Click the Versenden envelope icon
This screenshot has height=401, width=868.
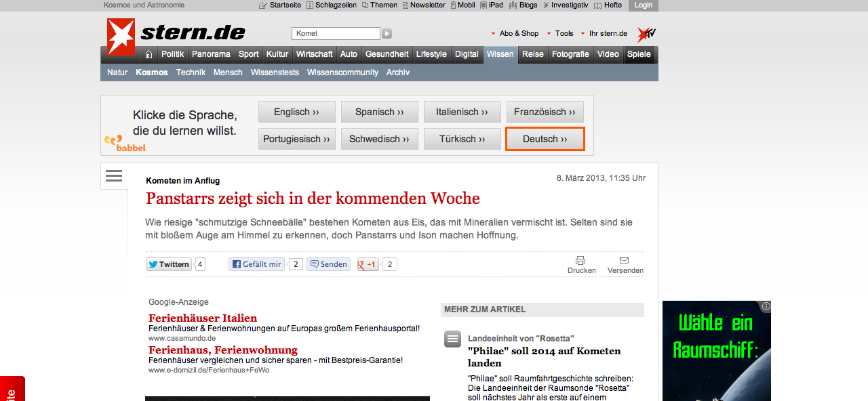click(625, 261)
